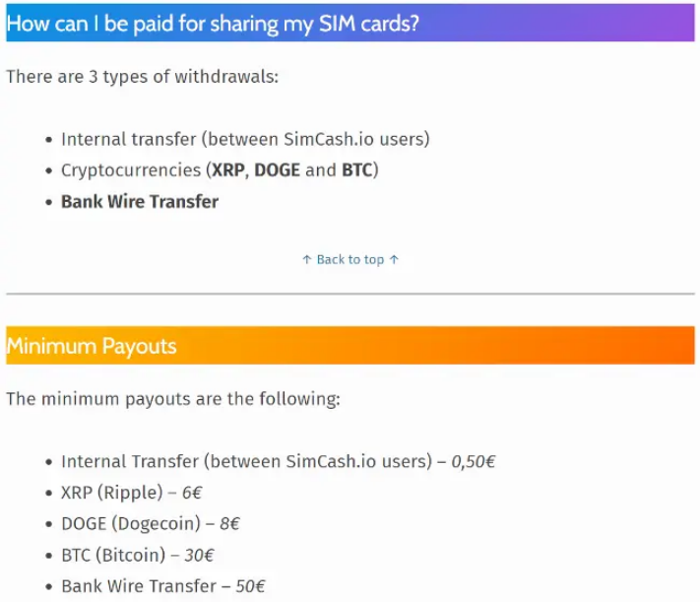Click 'Internal transfer (between SimCash.io users)' item
700x602 pixels.
(245, 139)
